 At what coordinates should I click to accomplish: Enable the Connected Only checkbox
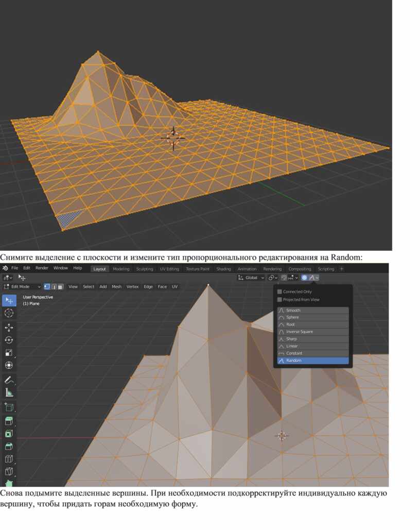pyautogui.click(x=279, y=292)
